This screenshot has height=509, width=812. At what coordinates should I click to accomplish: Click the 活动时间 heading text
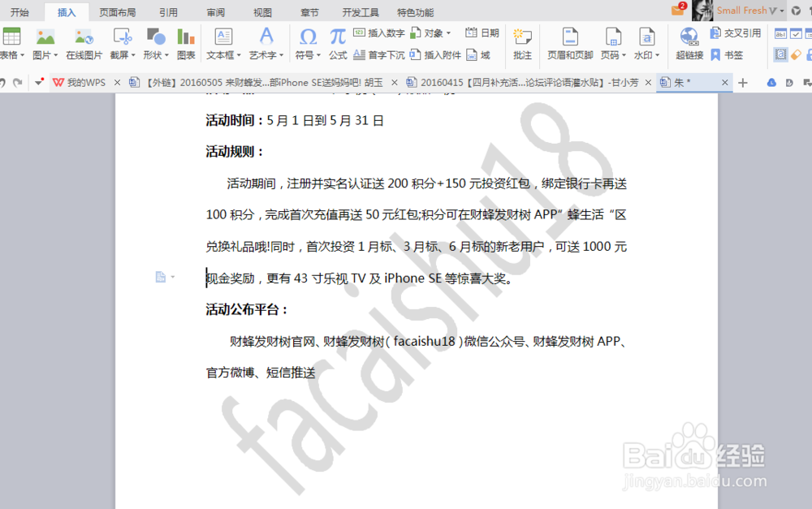click(x=235, y=121)
